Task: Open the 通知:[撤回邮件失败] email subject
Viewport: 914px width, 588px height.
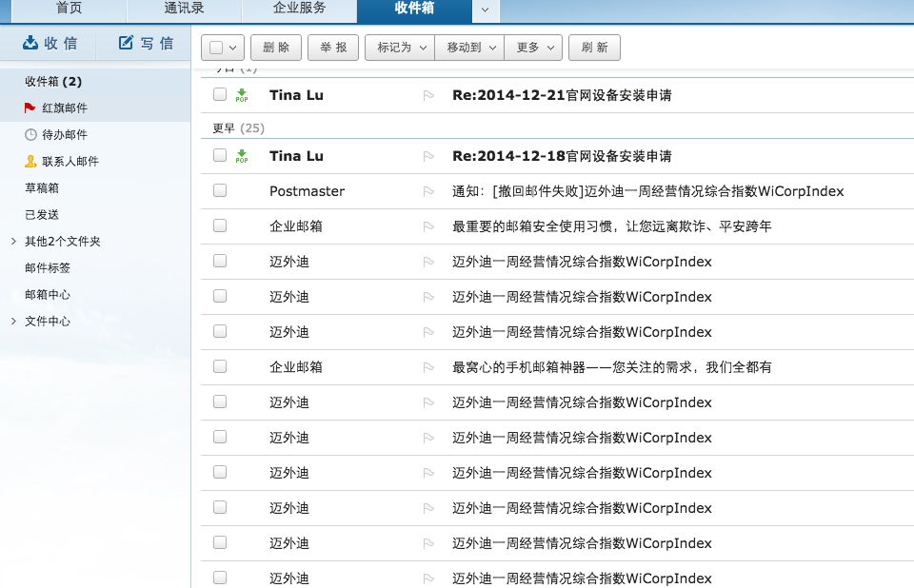Action: (x=648, y=191)
